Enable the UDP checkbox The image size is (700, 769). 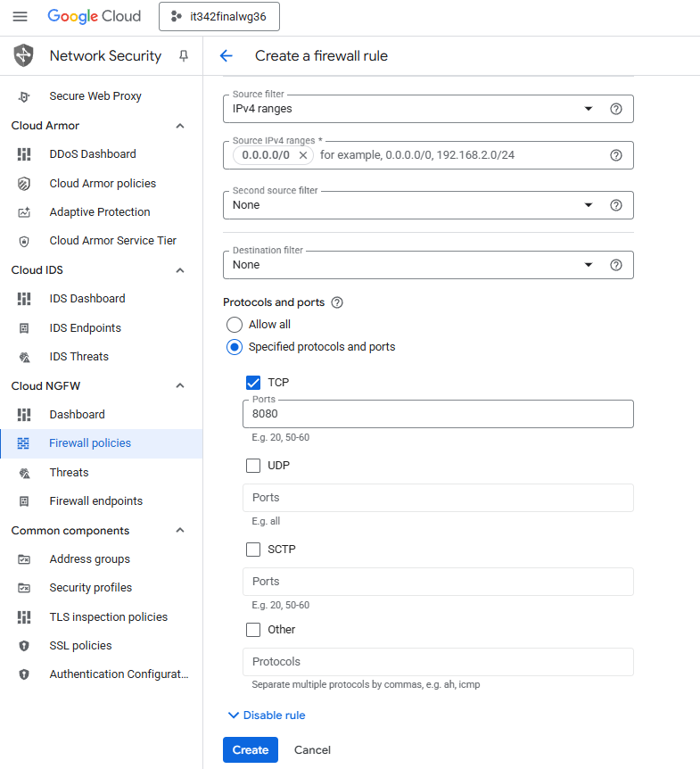(253, 466)
